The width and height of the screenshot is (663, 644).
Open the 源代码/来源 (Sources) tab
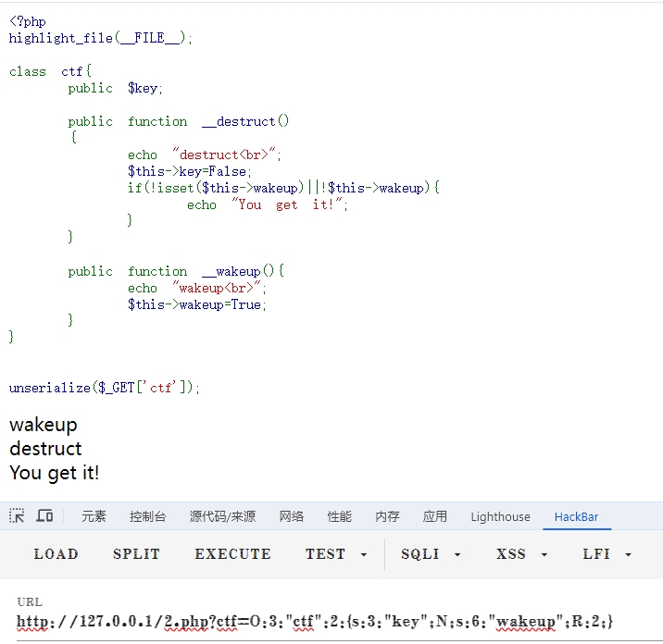click(222, 517)
